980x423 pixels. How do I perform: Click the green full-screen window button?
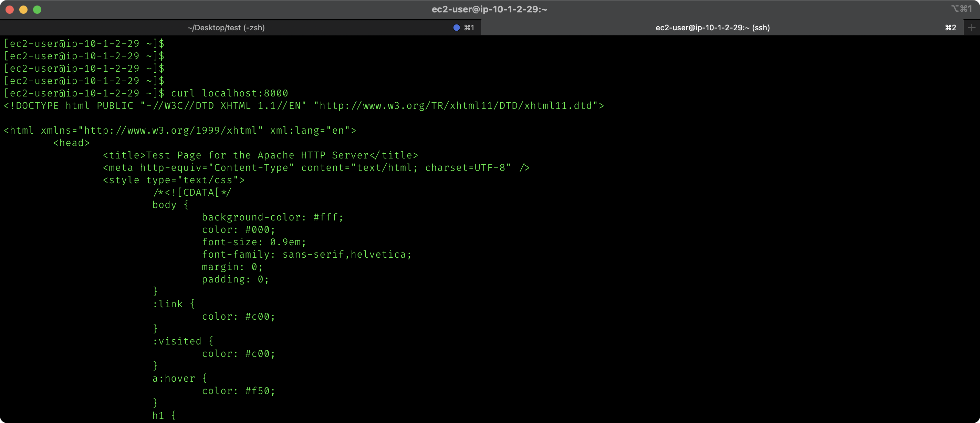(x=37, y=10)
